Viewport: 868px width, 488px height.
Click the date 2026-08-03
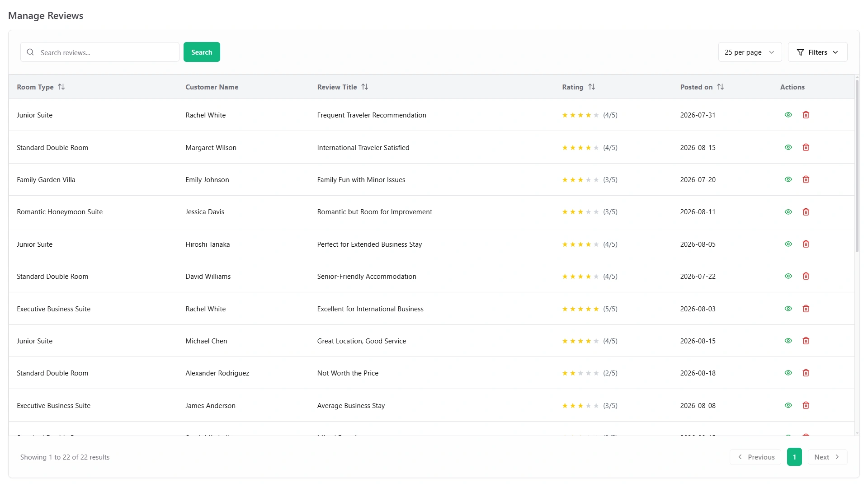click(x=698, y=309)
